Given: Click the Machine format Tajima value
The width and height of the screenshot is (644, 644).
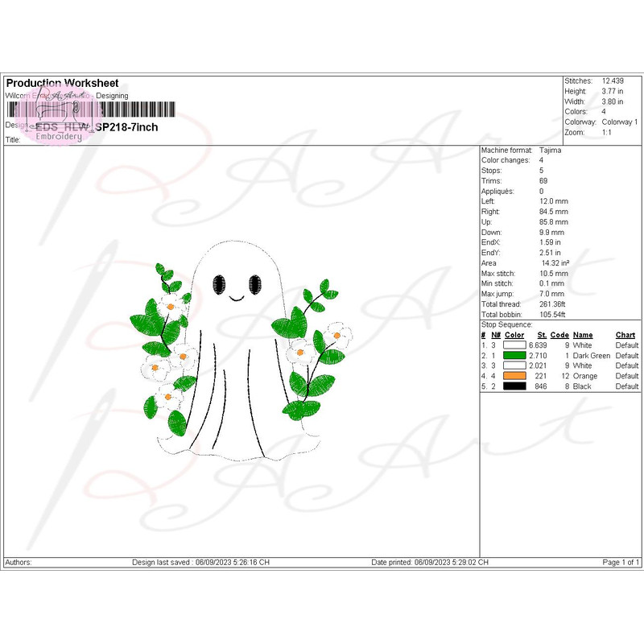Looking at the screenshot, I should point(551,151).
